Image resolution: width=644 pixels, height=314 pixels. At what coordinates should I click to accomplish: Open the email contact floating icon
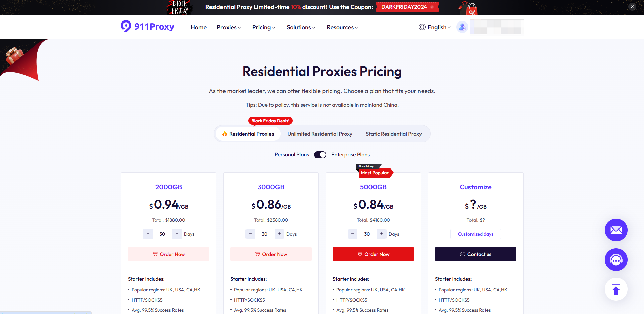pyautogui.click(x=616, y=230)
